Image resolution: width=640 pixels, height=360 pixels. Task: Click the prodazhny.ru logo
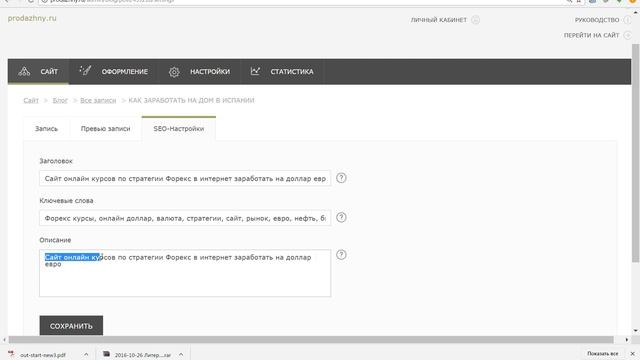(32, 18)
